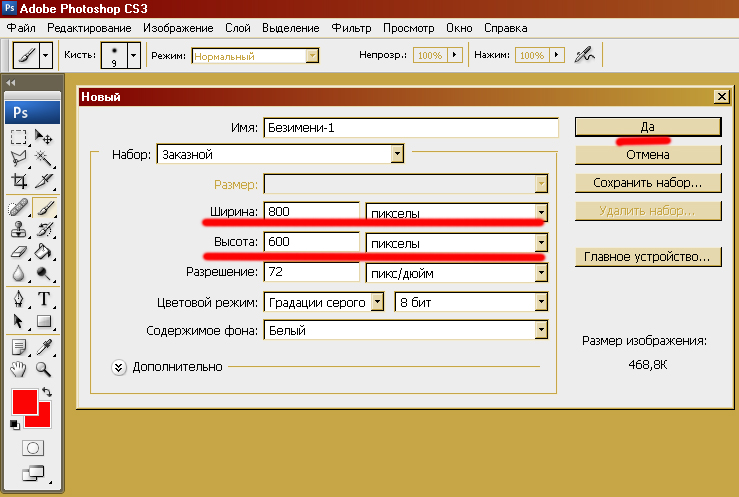
Task: Select the Blur tool
Action: 19,273
